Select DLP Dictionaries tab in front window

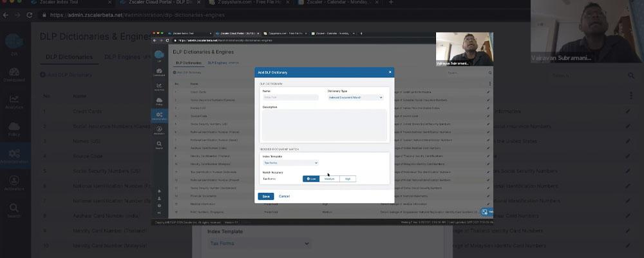[189, 63]
